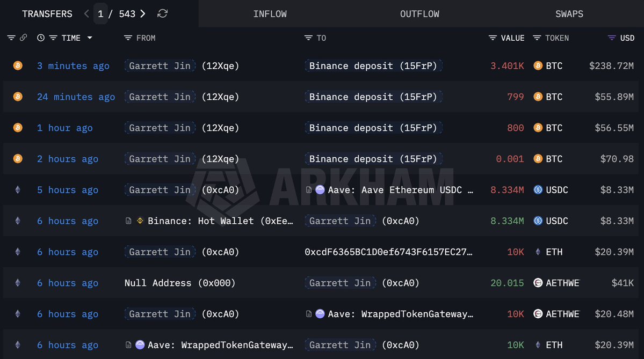
Task: Click the TOKEN column filter icon
Action: (x=537, y=38)
